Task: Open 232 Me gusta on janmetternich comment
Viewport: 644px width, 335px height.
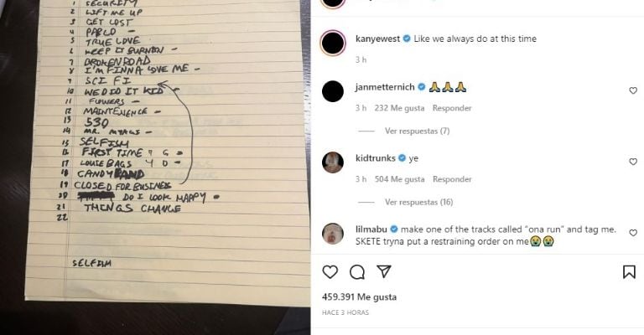Action: (399, 108)
